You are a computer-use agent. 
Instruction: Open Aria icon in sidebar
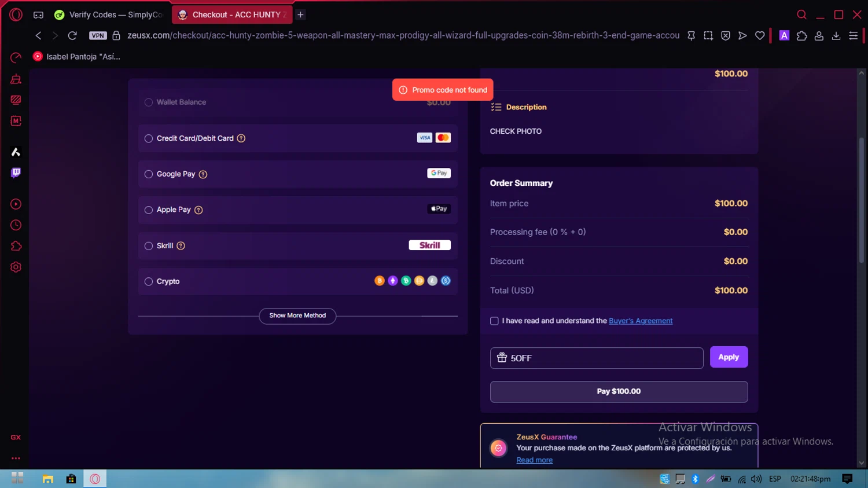click(x=16, y=152)
